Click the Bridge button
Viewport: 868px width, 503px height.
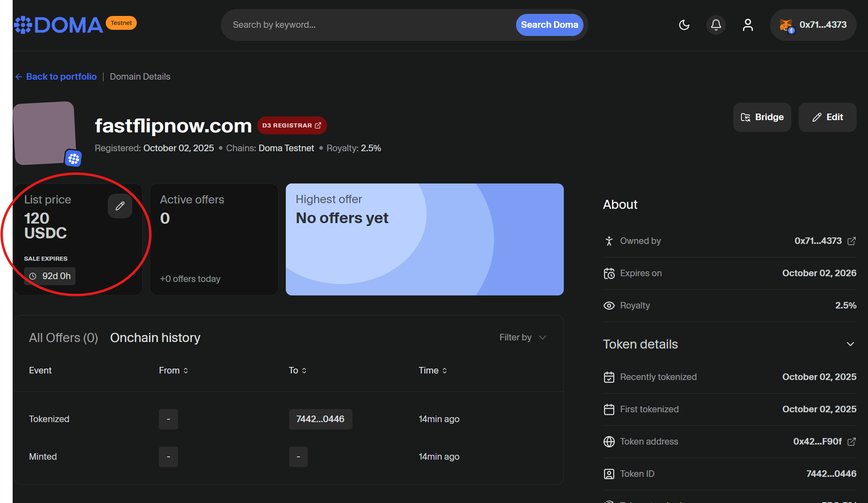pyautogui.click(x=762, y=117)
